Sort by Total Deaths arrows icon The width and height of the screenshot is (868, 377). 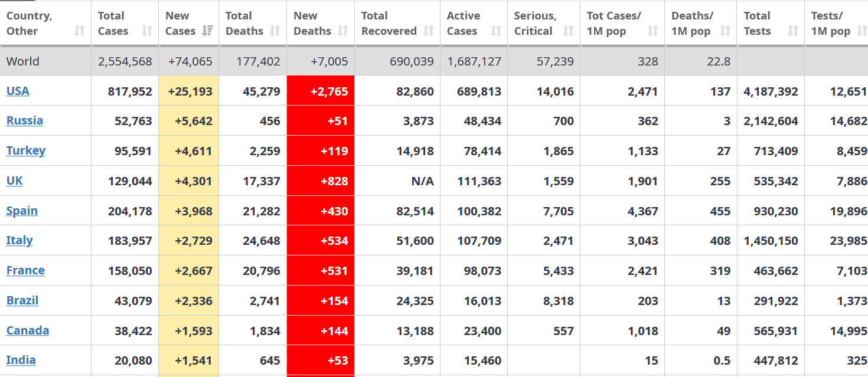pyautogui.click(x=275, y=31)
